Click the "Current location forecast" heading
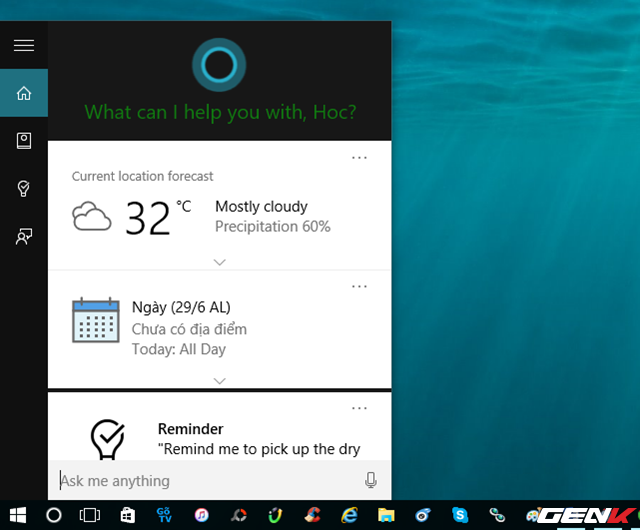Screen dimensions: 640x530 142,176
